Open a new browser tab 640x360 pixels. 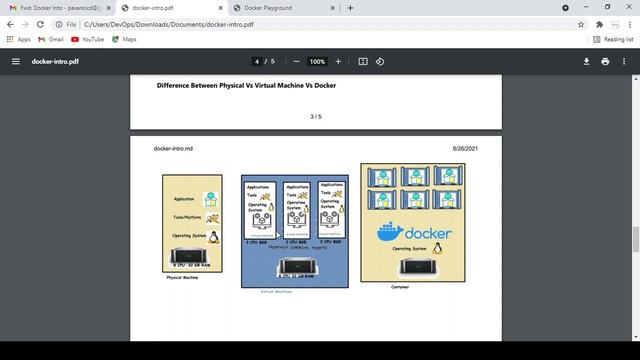click(350, 8)
